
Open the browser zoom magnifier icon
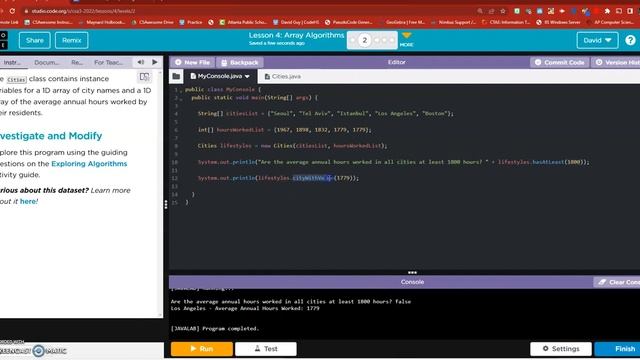(x=480, y=11)
